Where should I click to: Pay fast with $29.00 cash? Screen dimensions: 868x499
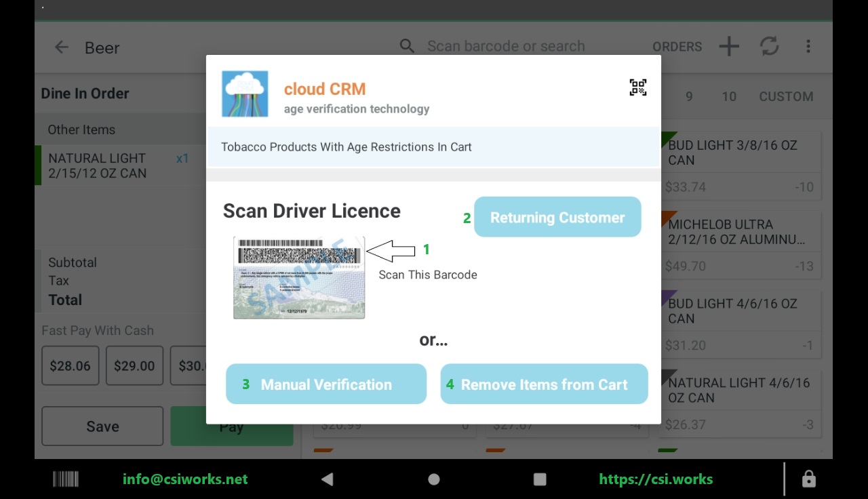pos(134,365)
